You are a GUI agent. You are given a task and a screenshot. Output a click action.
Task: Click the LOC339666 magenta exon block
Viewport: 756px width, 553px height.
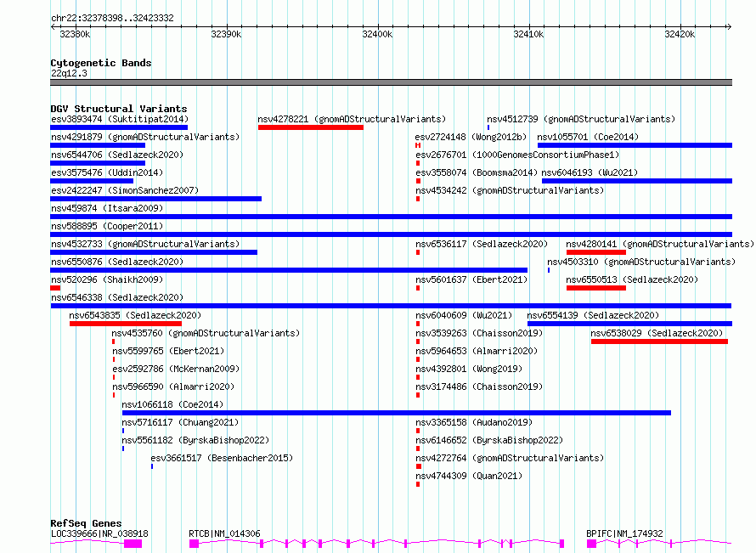(133, 544)
